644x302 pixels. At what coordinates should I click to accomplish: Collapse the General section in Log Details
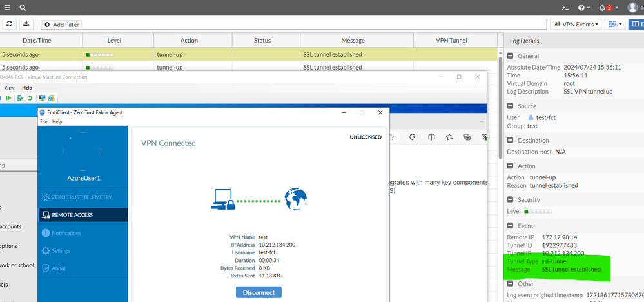510,56
